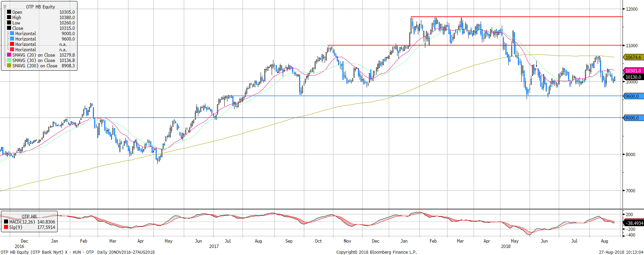Click the blue 9600.0 axis tag
The height and width of the screenshot is (255, 644).
tap(633, 96)
